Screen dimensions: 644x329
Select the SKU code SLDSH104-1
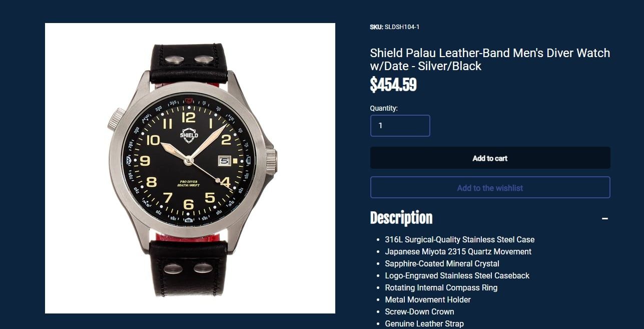[x=402, y=27]
